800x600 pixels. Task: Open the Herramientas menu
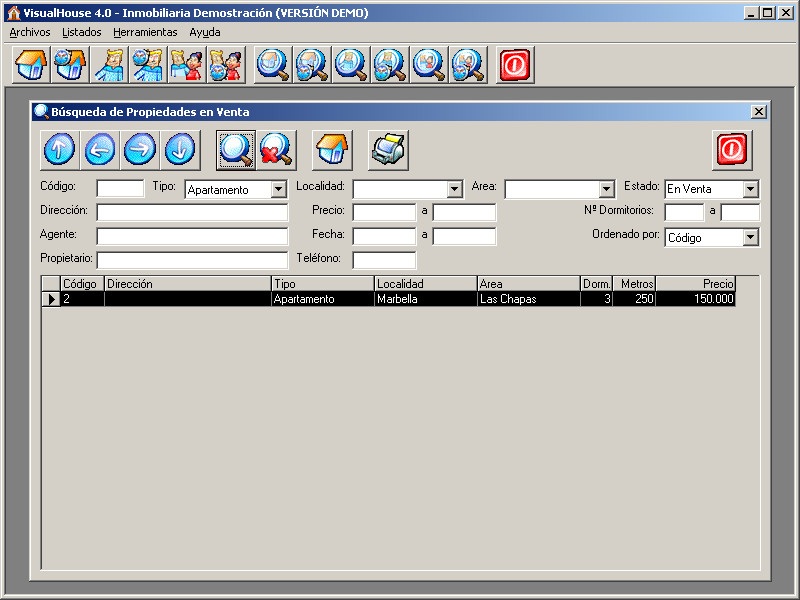click(x=145, y=32)
